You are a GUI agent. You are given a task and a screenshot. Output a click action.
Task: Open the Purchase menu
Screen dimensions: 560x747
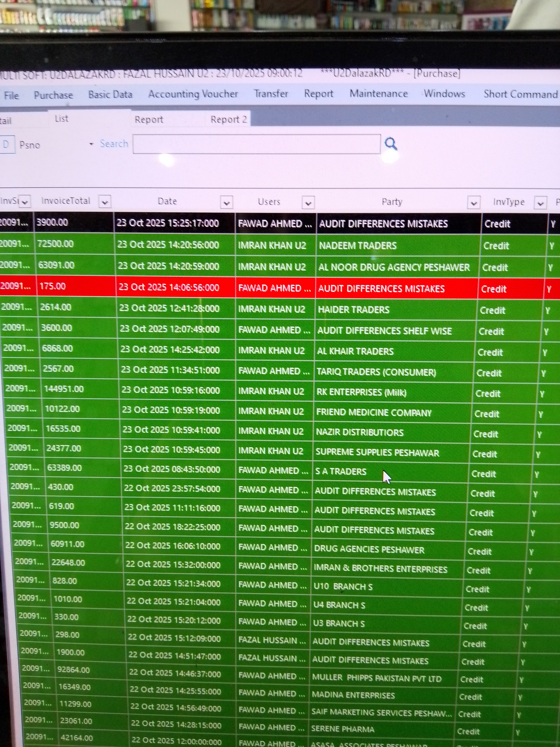pos(53,95)
